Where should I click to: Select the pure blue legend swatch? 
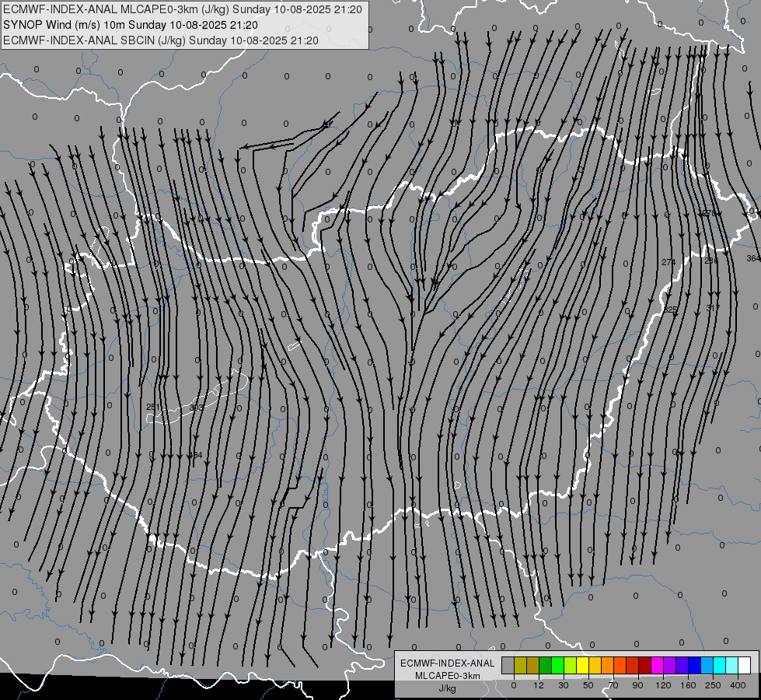click(x=695, y=665)
